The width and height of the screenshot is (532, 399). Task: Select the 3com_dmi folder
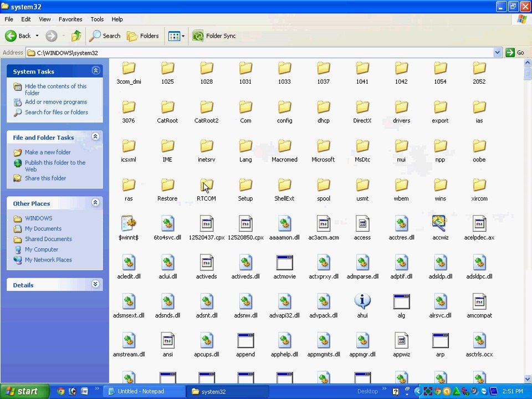pyautogui.click(x=129, y=73)
